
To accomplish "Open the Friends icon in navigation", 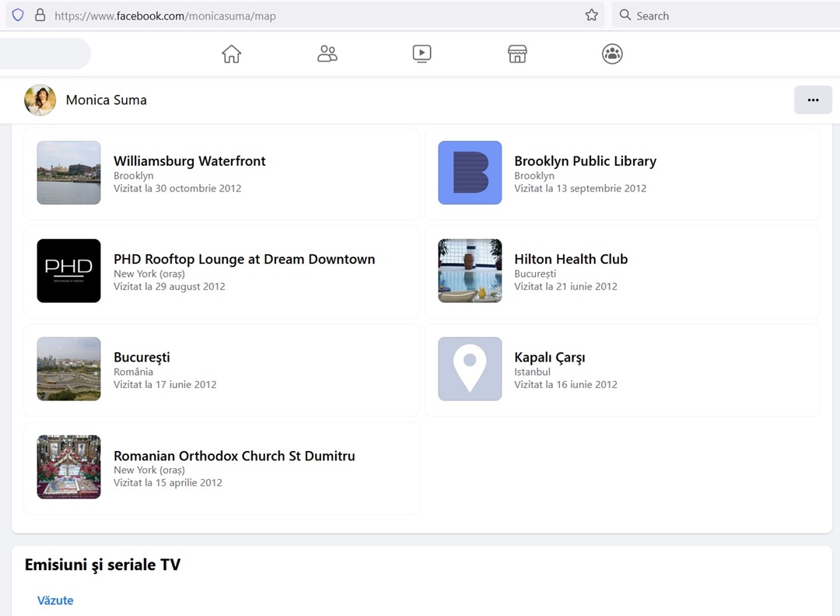I will point(327,54).
